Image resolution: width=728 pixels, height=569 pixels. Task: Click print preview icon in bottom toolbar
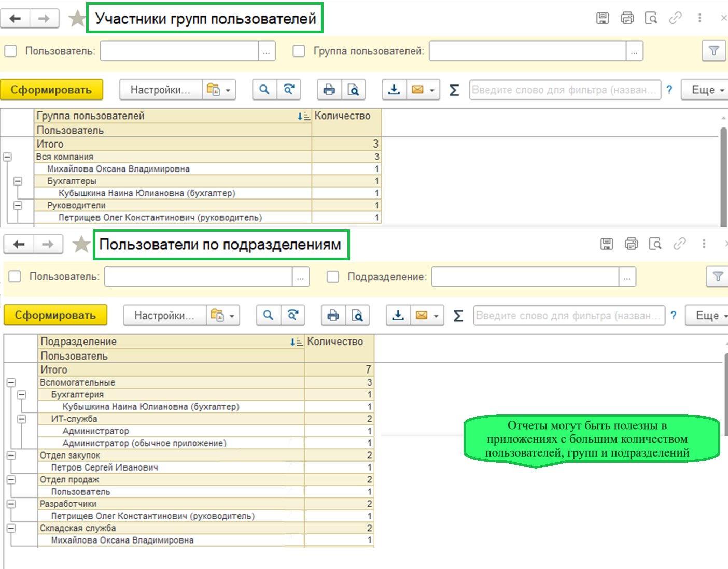(x=357, y=315)
